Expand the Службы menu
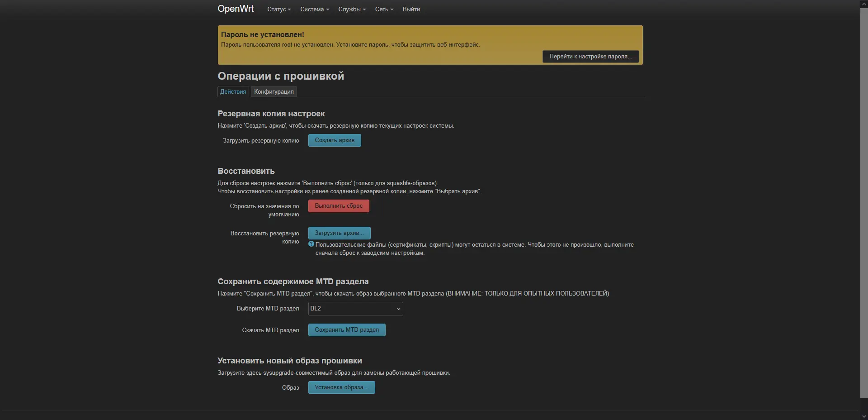 click(x=352, y=9)
